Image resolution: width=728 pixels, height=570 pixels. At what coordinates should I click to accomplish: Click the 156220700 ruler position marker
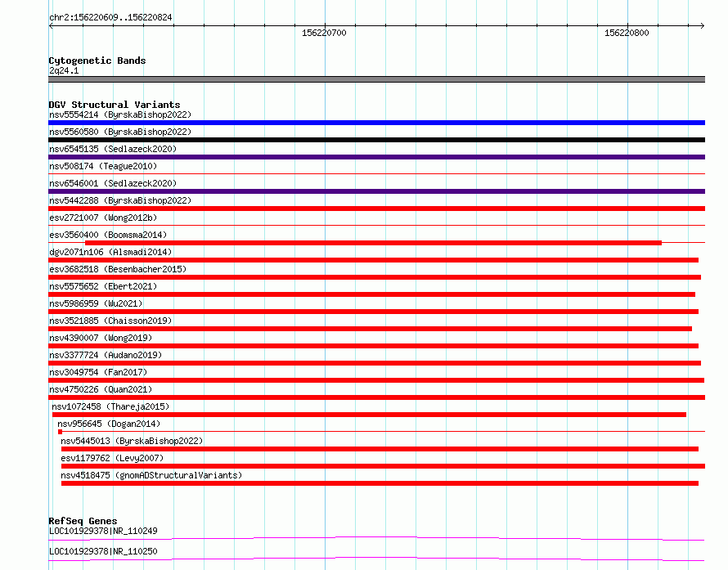(324, 33)
